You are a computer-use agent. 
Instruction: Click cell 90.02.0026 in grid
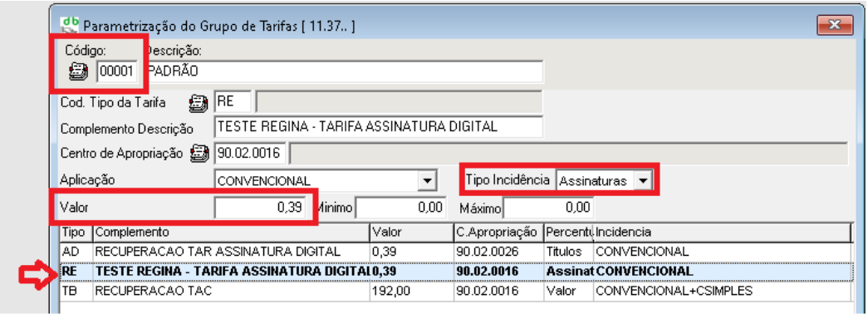(x=498, y=252)
